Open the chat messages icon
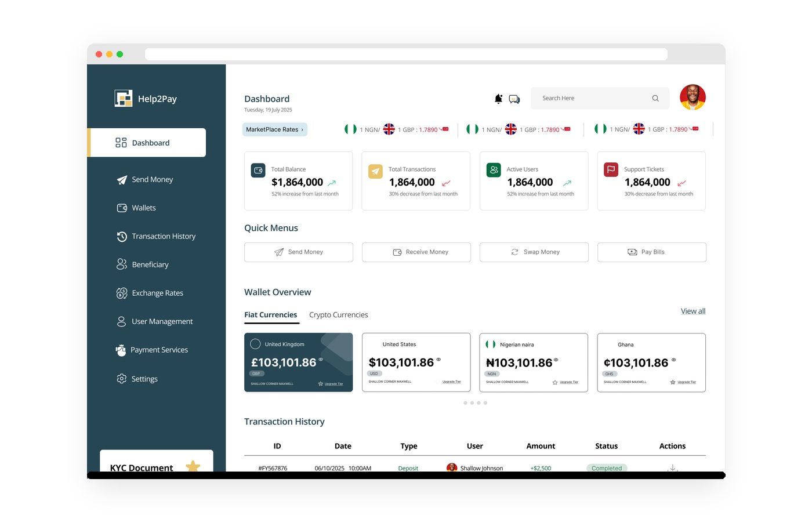812x522 pixels. (x=514, y=99)
